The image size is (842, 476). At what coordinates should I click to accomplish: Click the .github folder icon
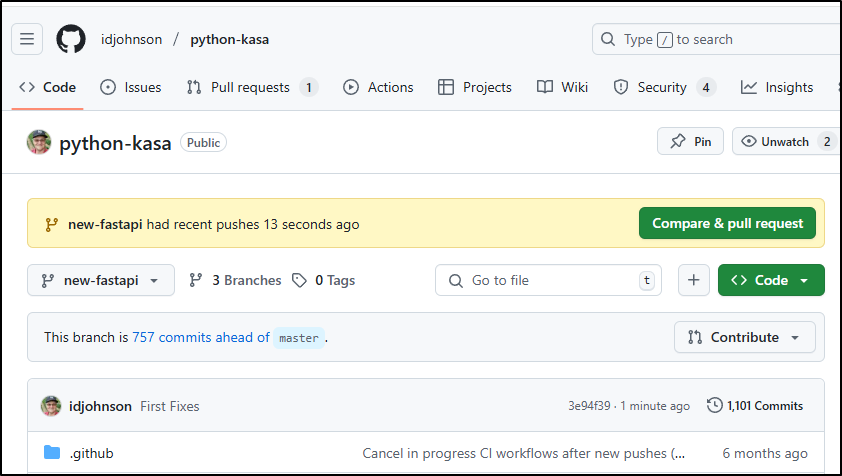coord(52,452)
